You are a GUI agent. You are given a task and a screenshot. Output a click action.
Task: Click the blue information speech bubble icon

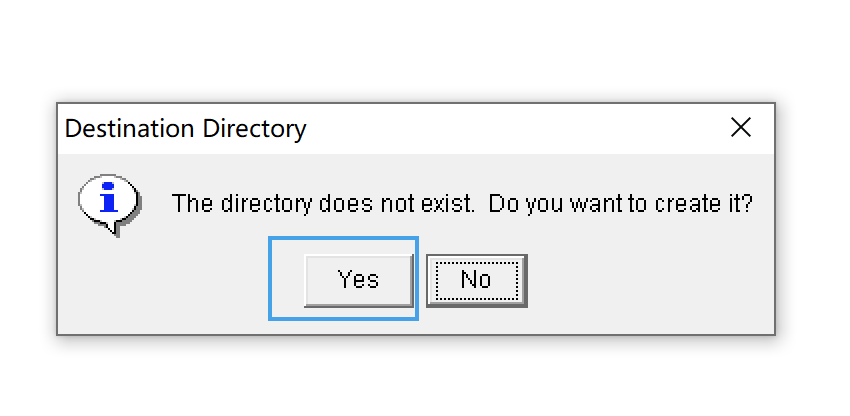(110, 204)
